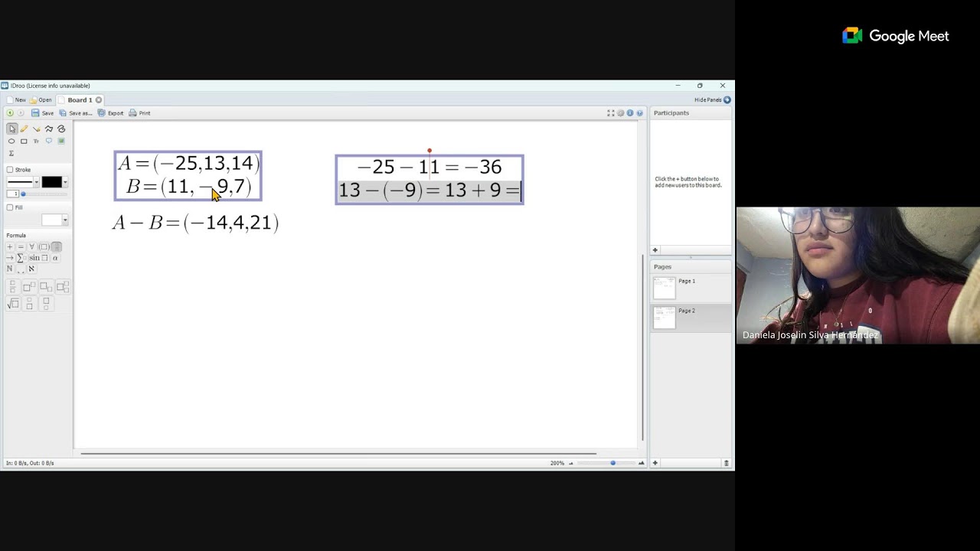Image resolution: width=980 pixels, height=551 pixels.
Task: Adjust the stroke width slider
Action: [44, 194]
